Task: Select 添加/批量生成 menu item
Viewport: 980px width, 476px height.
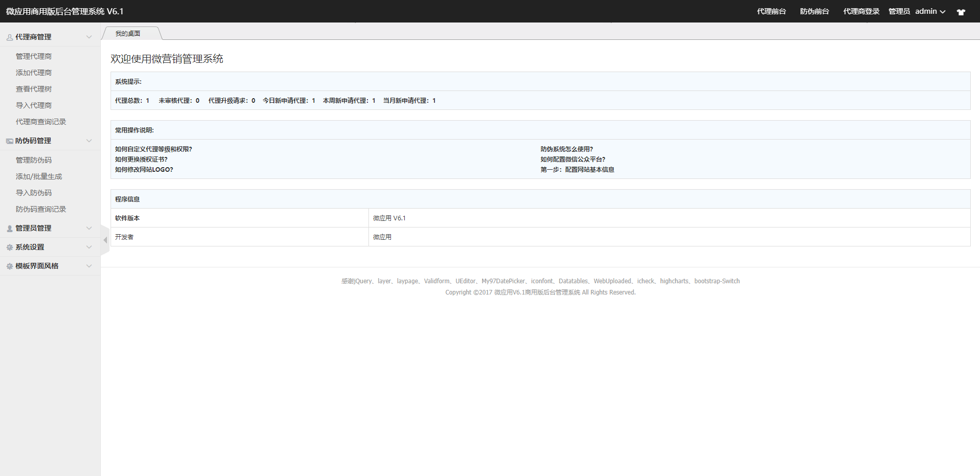Action: [x=39, y=176]
